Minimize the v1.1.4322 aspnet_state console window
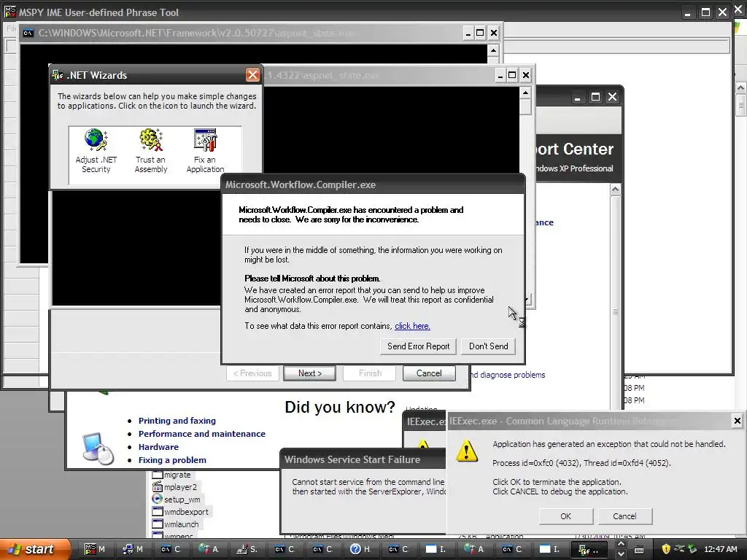Viewport: 747px width, 560px height. [500, 75]
